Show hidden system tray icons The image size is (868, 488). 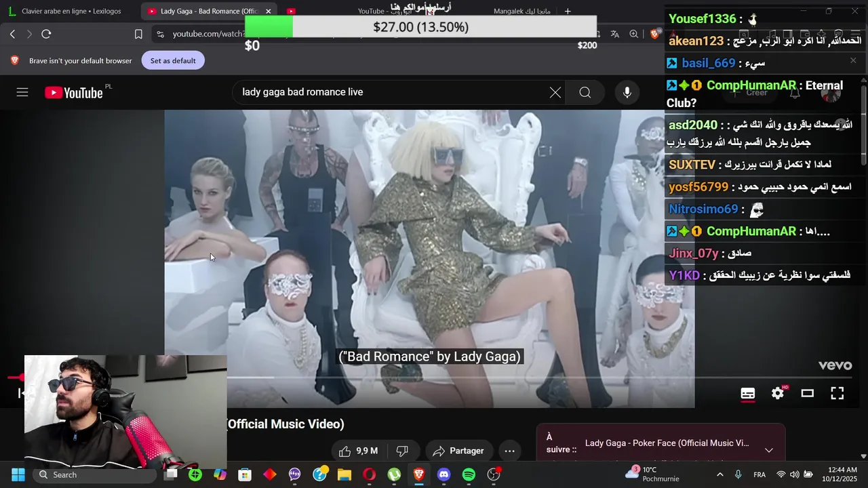click(719, 474)
